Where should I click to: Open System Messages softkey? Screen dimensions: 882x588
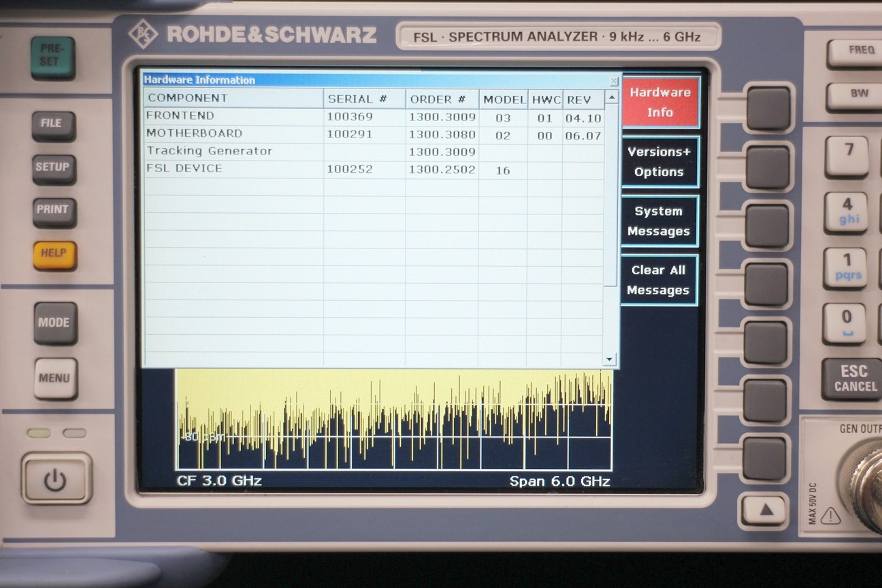click(x=659, y=221)
